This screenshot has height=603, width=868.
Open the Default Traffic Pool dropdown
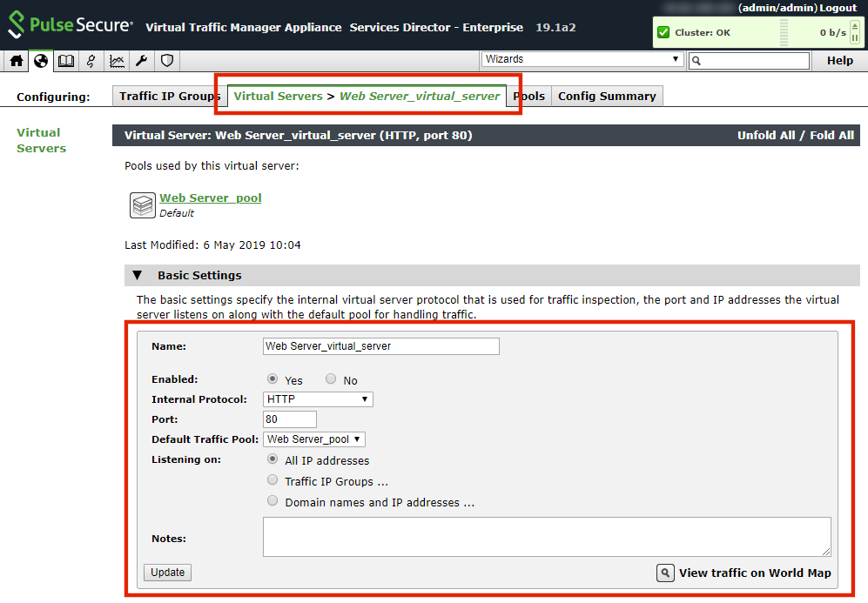click(x=314, y=439)
